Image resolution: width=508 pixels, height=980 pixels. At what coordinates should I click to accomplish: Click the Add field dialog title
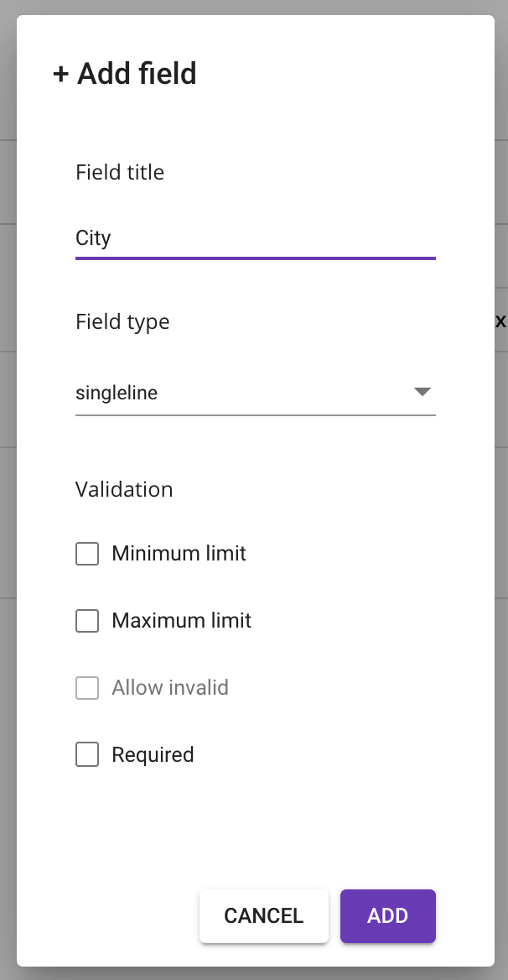pyautogui.click(x=124, y=74)
